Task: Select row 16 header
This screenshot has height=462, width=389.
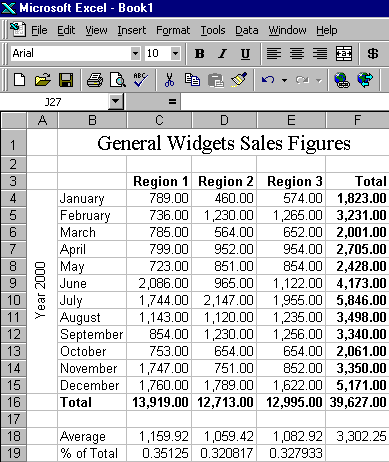Action: [14, 402]
